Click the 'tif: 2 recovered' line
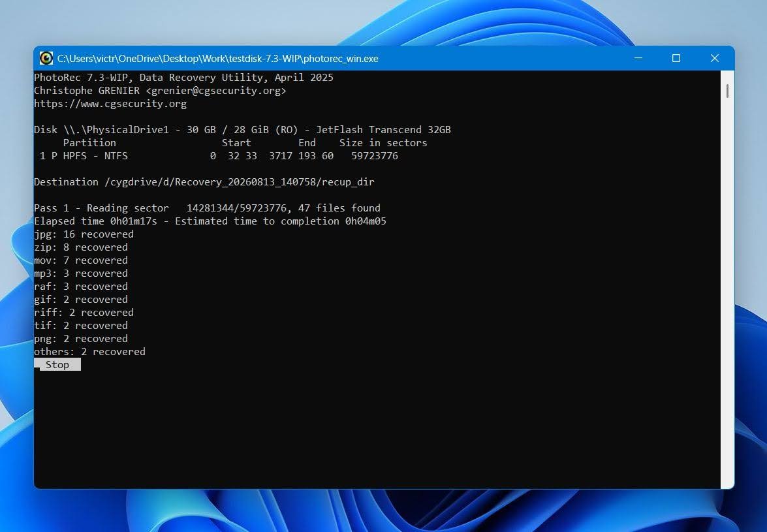Screen dimensions: 767x532 pyautogui.click(x=81, y=325)
